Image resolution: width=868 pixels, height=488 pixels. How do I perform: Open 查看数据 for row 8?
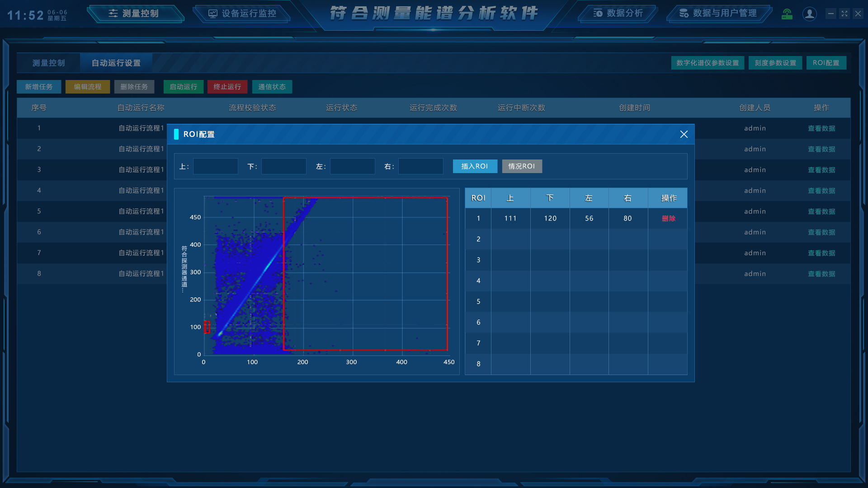click(821, 274)
